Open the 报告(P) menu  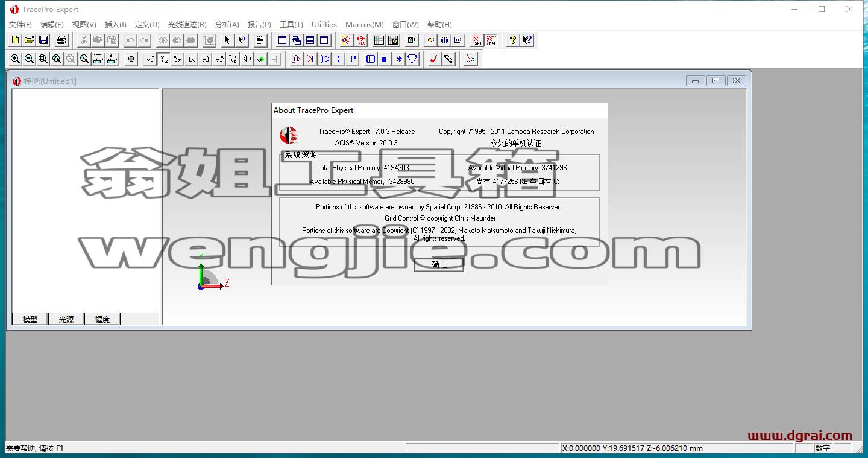[x=259, y=25]
